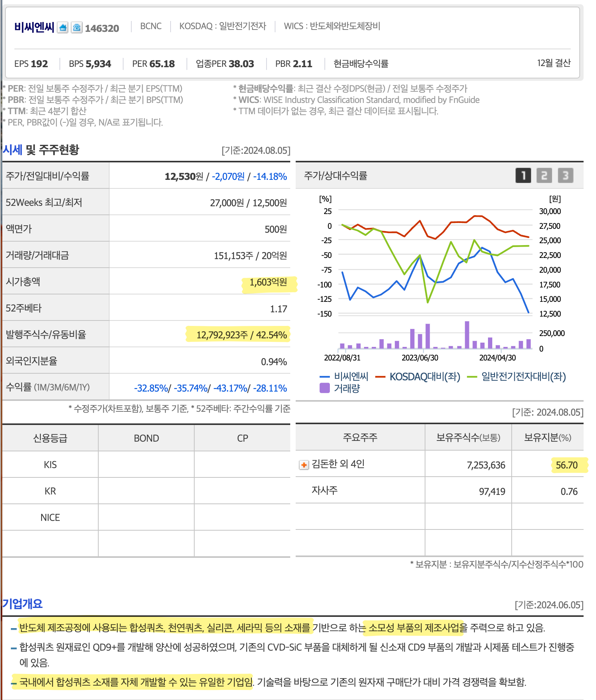Click the purple 거래량 legend color box

324,388
